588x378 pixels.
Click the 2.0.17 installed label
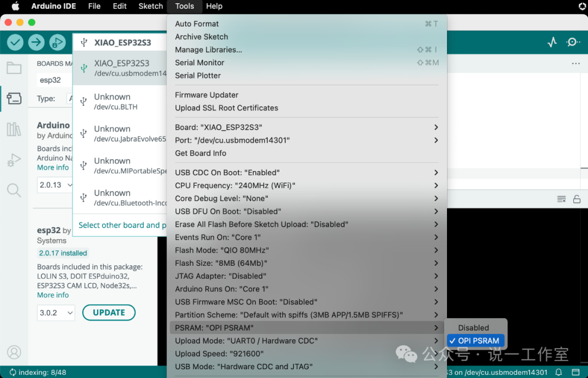(63, 253)
